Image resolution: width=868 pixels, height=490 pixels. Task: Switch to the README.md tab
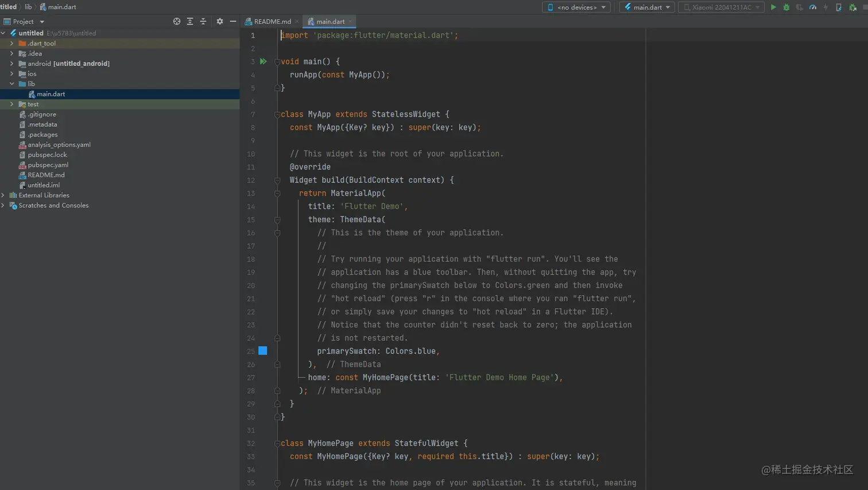point(272,22)
